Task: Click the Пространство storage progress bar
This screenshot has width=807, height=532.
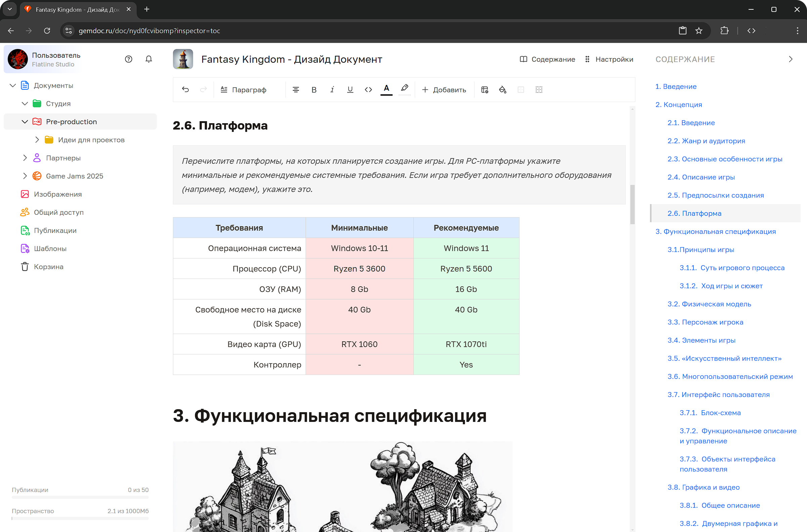Action: pyautogui.click(x=80, y=518)
